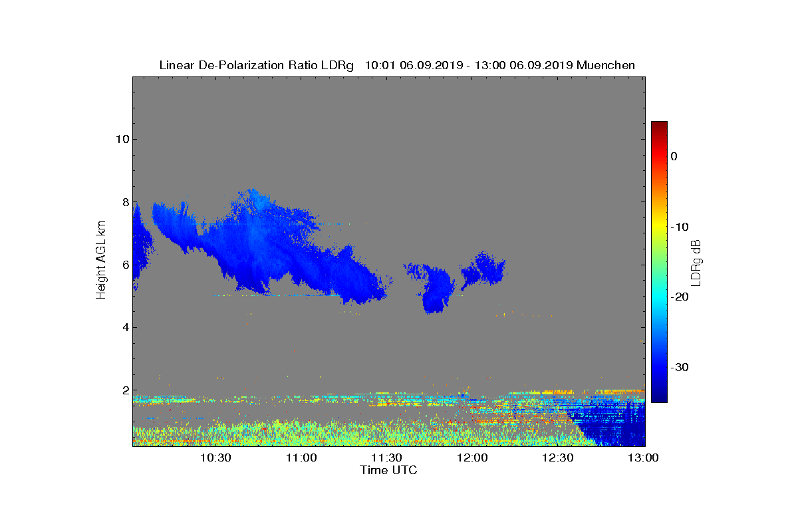Click the 'Time UTC' axis label
The width and height of the screenshot is (798, 532).
(x=389, y=470)
